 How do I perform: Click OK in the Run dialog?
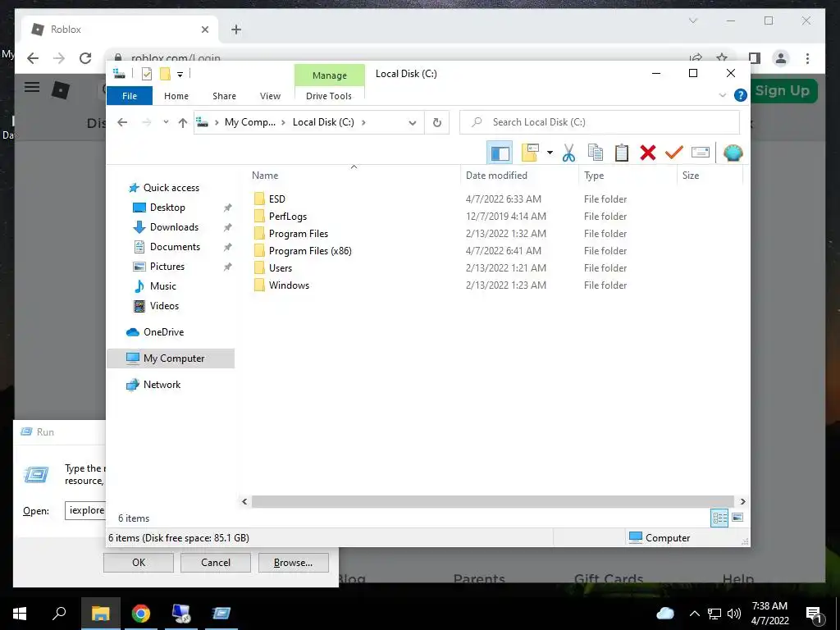tap(138, 563)
